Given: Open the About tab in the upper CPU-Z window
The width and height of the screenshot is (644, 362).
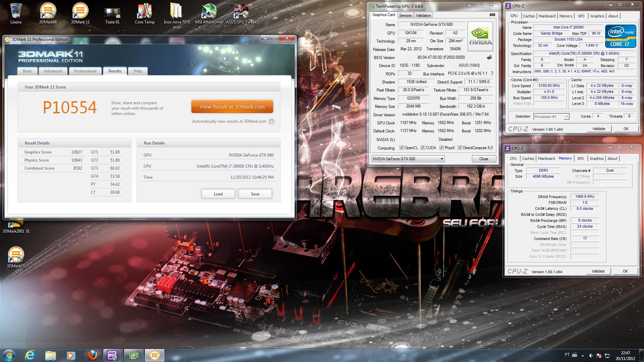Looking at the screenshot, I should click(x=613, y=16).
